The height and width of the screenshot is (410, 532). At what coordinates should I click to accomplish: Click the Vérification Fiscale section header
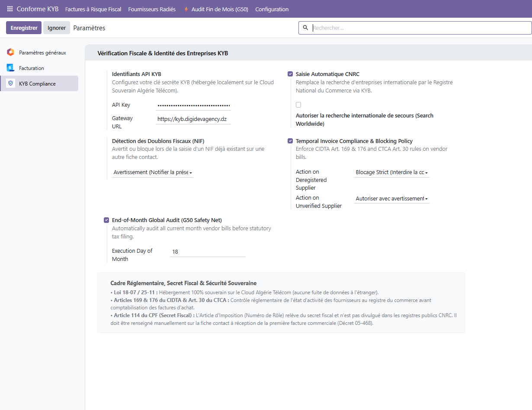pyautogui.click(x=163, y=53)
